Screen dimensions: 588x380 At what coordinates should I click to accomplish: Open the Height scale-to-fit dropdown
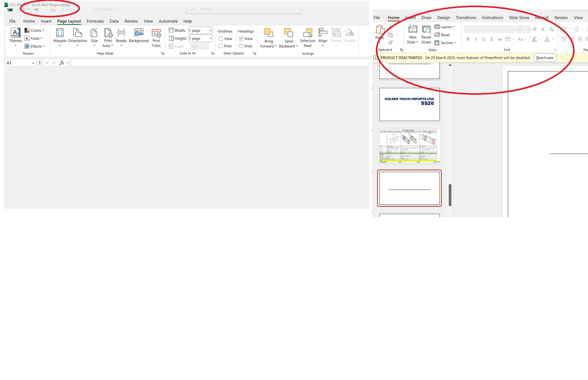coord(211,39)
